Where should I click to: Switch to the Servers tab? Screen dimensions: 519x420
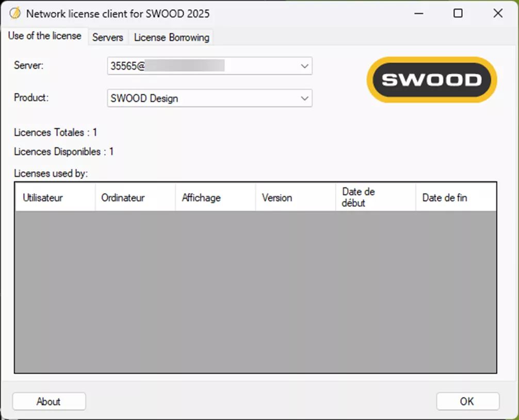108,37
